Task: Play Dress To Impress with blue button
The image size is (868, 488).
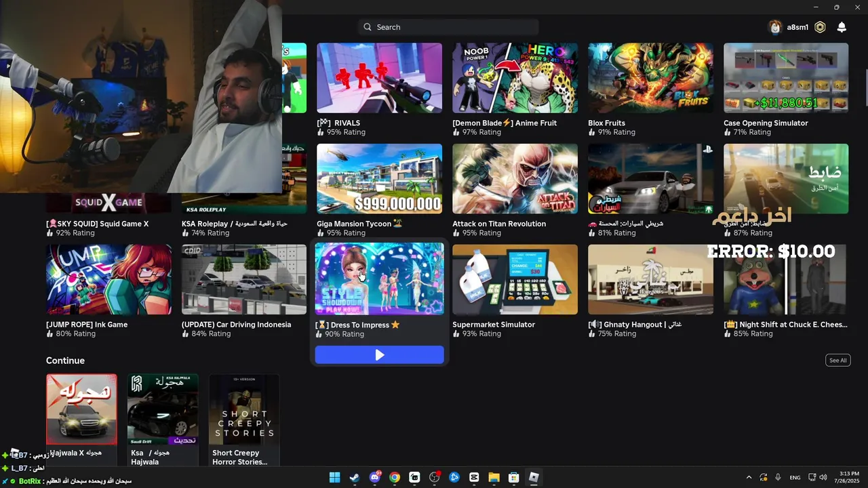Action: click(x=379, y=354)
